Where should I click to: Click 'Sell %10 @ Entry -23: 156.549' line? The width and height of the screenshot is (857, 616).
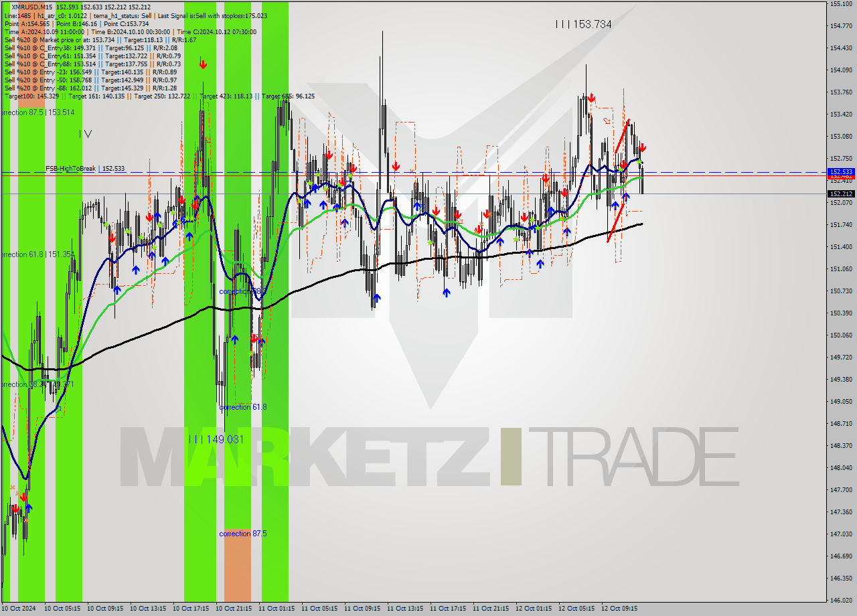point(90,72)
